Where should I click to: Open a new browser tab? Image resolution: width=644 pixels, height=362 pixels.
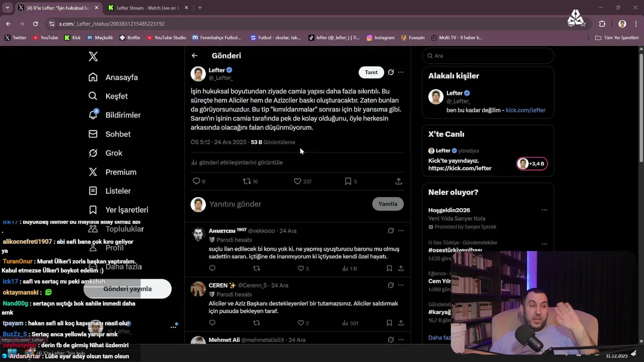[x=200, y=8]
